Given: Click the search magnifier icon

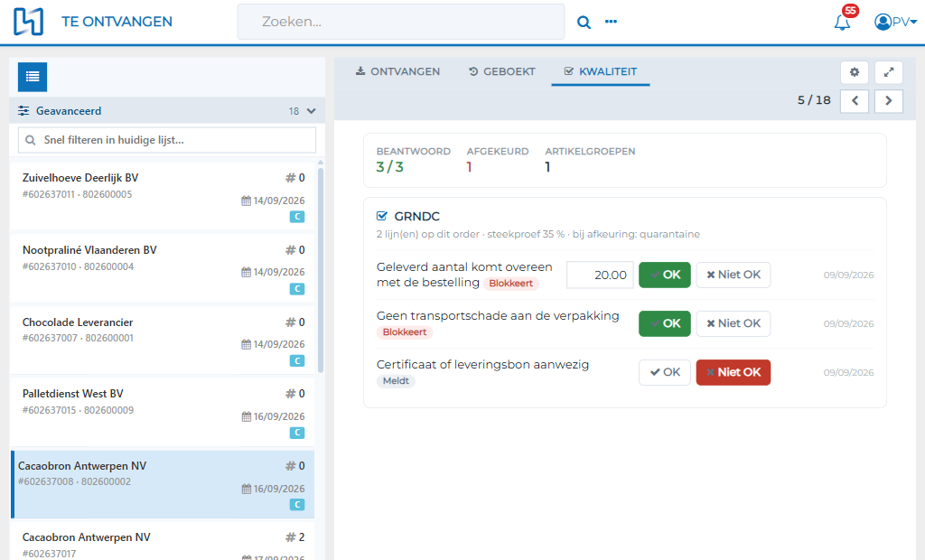Looking at the screenshot, I should click(x=584, y=23).
